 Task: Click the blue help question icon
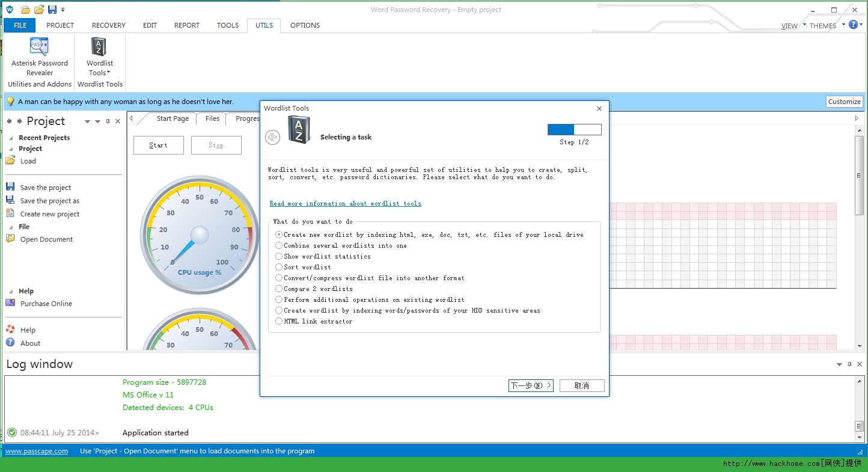click(854, 25)
